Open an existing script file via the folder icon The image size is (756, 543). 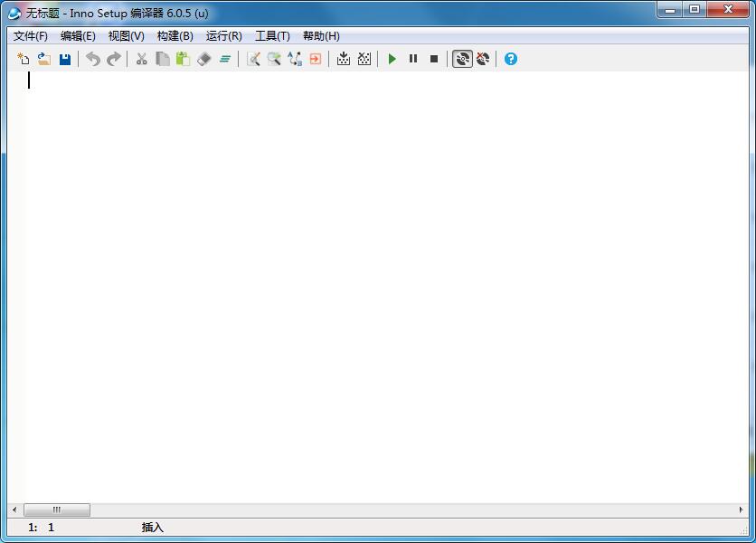tap(44, 59)
